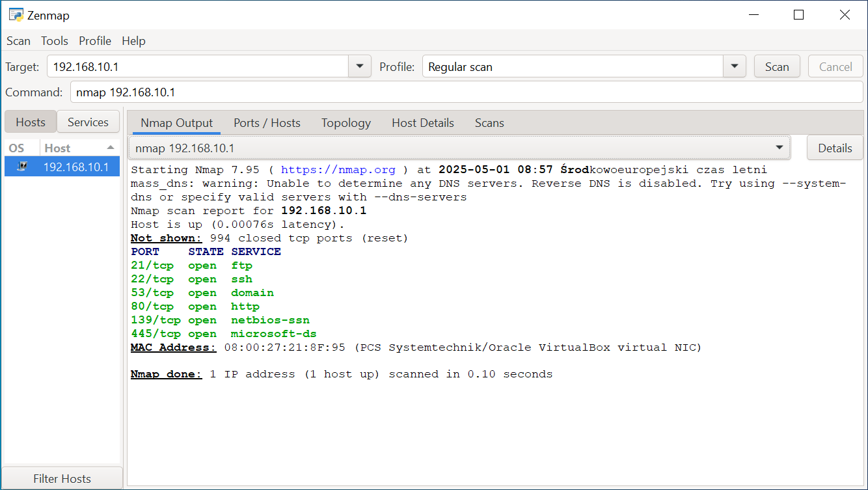Maximize the Zenmap window
Screen dimensions: 868x490
point(799,15)
